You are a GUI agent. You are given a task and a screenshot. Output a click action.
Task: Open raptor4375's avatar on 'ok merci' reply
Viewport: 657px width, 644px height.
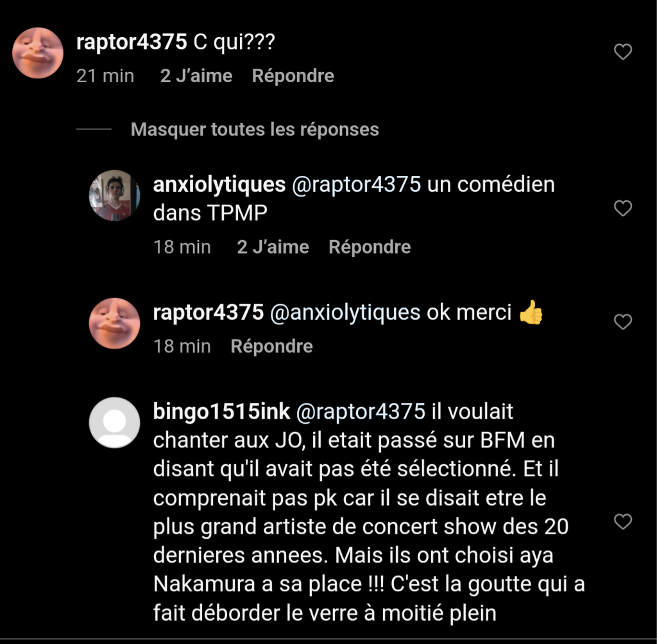pyautogui.click(x=114, y=323)
